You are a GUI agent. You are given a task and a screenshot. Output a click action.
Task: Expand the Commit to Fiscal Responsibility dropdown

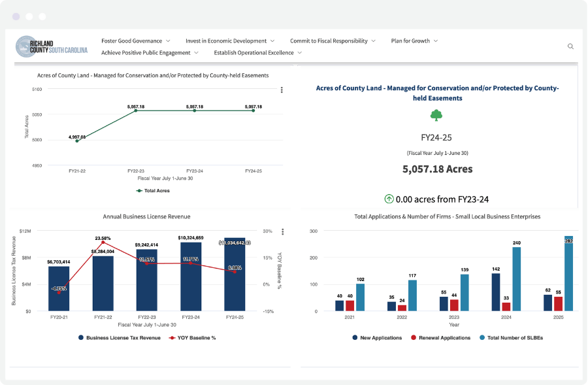point(329,40)
